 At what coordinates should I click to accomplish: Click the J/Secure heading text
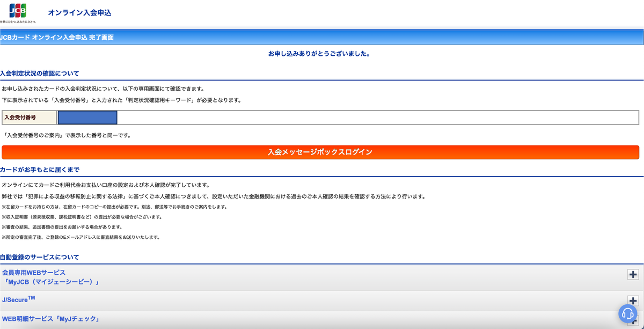(x=18, y=299)
